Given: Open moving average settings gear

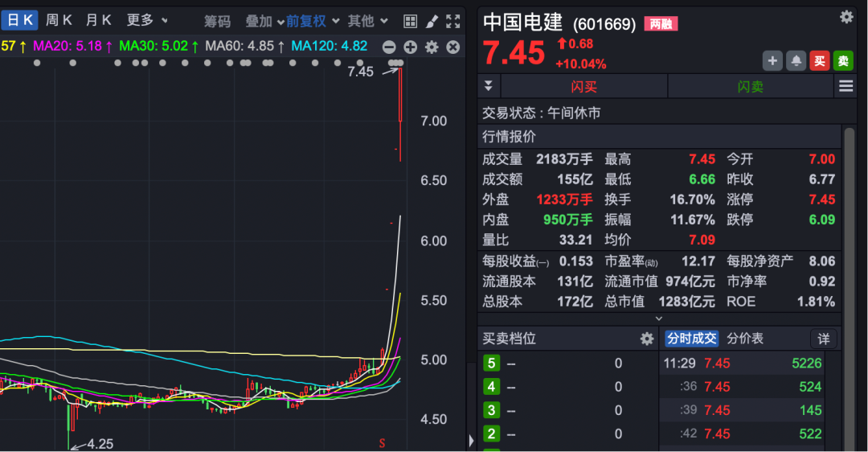Looking at the screenshot, I should pos(432,47).
